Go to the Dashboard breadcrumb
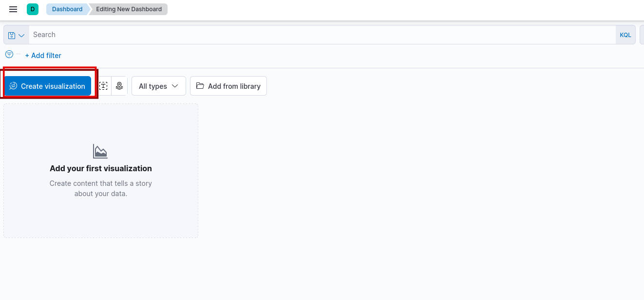Image resolution: width=644 pixels, height=300 pixels. pos(67,9)
